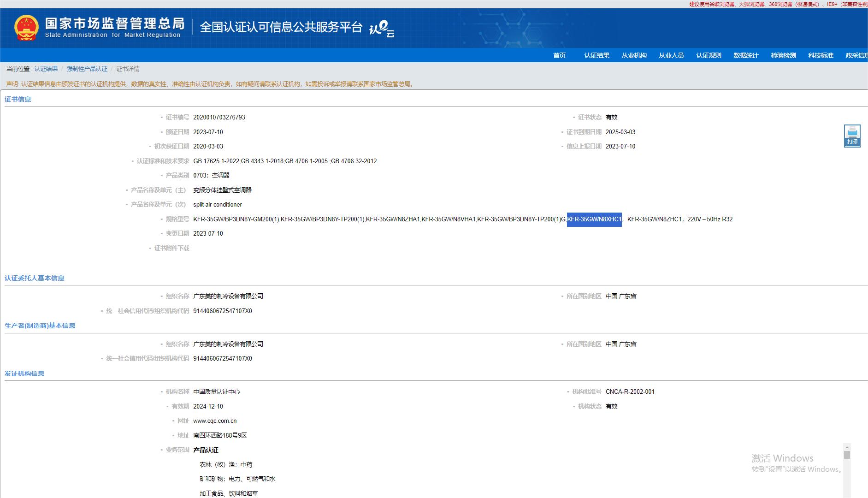Click certificate expiry date 2025-03-03

pos(620,132)
